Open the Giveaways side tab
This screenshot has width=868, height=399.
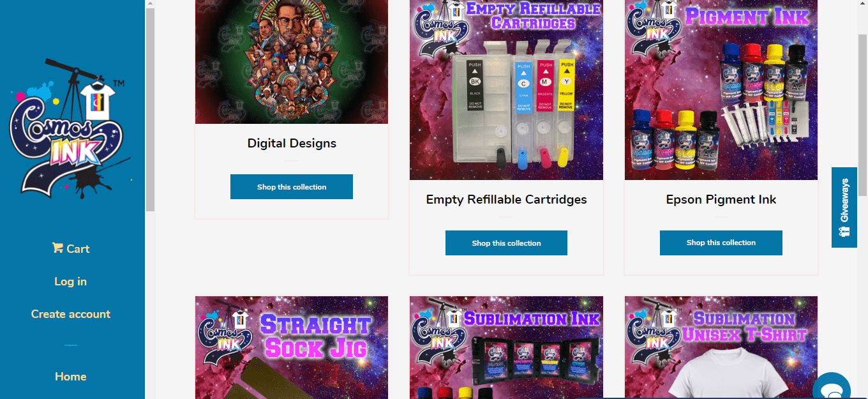click(844, 207)
